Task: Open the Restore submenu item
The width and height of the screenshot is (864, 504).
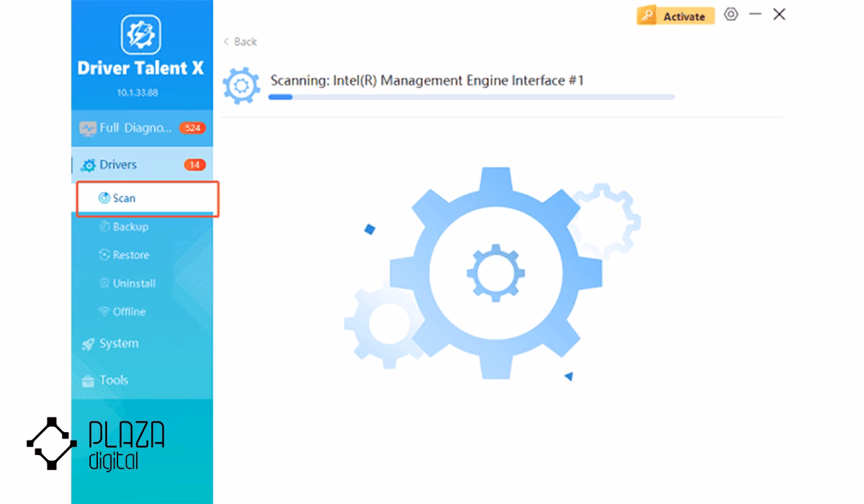Action: 124,255
